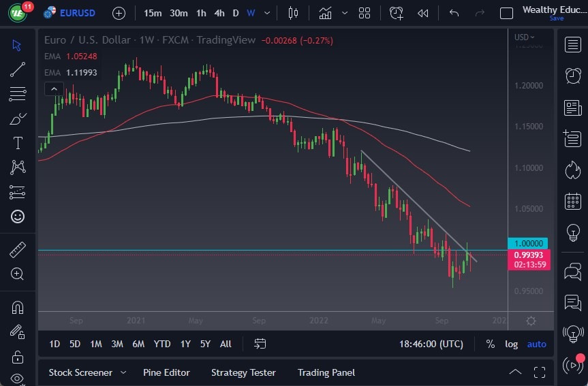588x386 pixels.
Task: Switch to the Strategy Tester tab
Action: tap(243, 372)
